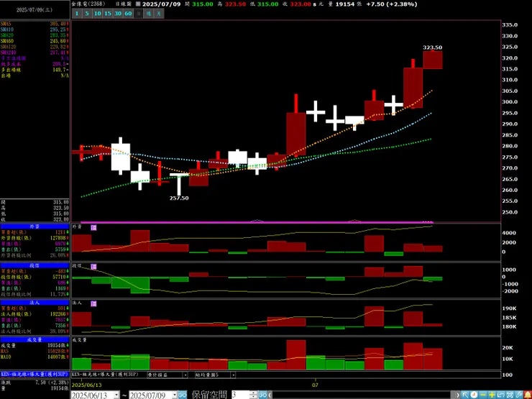Click the drawing pen icon in bottom toolbar

coord(518,395)
